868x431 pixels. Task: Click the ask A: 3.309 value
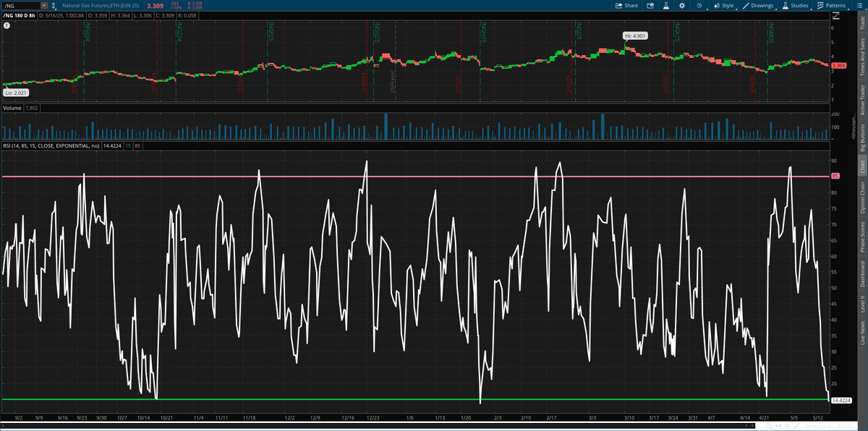[194, 7]
